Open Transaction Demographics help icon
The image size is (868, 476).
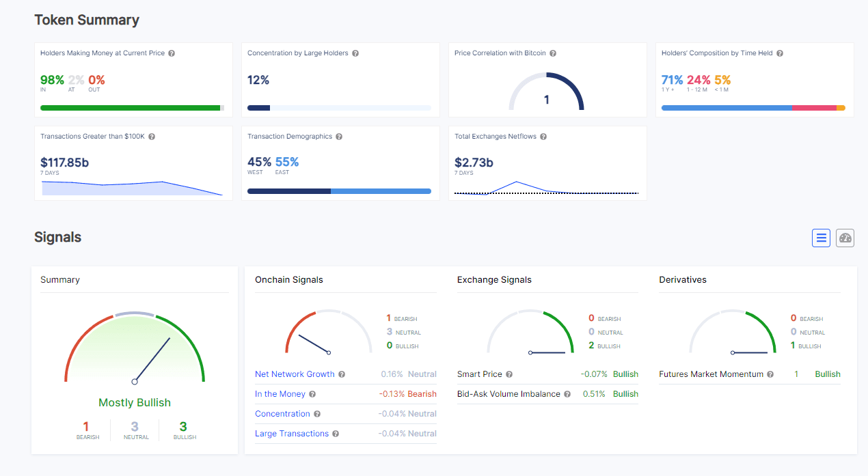pos(339,137)
